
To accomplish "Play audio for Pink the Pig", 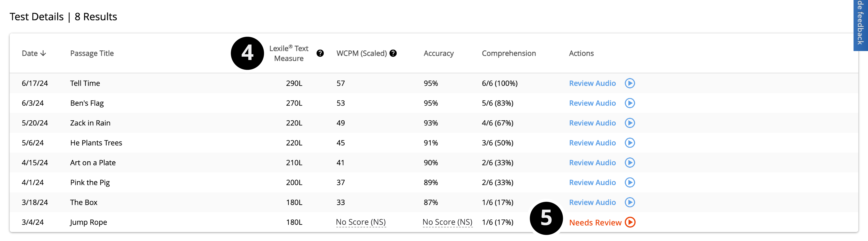I will (629, 182).
